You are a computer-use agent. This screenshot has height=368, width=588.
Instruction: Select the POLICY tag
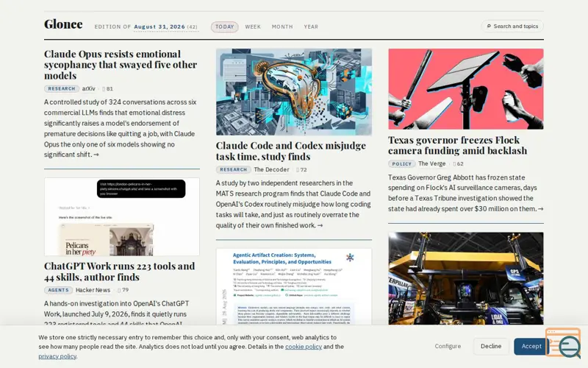(x=401, y=163)
